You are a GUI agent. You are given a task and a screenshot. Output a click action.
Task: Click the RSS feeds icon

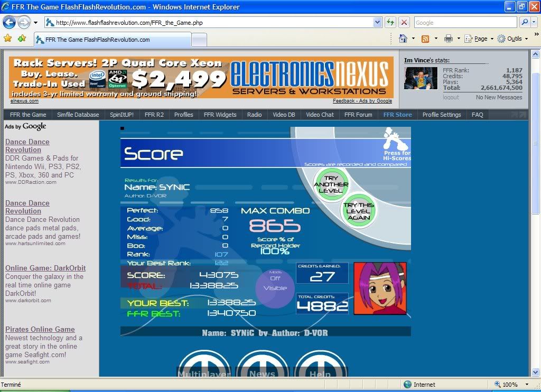click(x=425, y=39)
